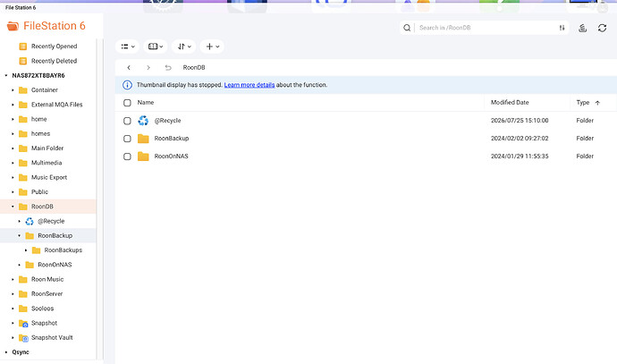Collapse the NAS872XT8BAYR6 tree node
The height and width of the screenshot is (364, 617).
(x=6, y=75)
